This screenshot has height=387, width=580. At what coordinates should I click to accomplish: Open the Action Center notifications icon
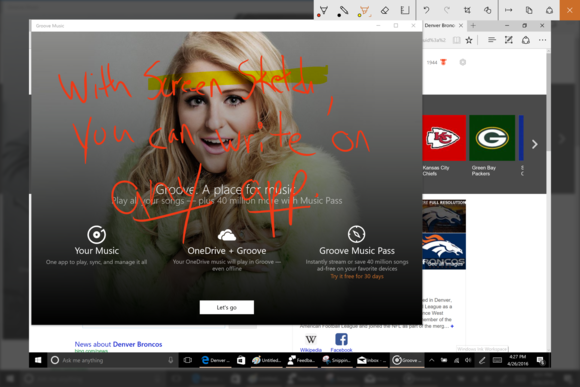point(540,360)
